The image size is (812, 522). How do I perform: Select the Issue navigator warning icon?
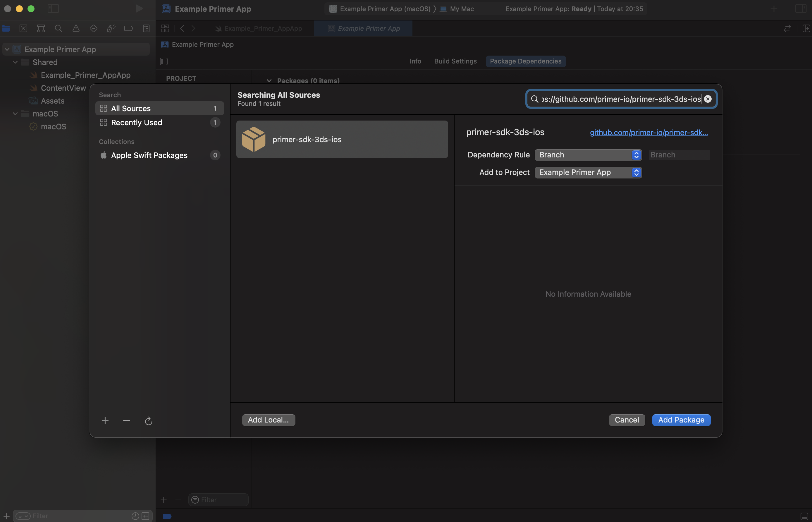click(76, 28)
